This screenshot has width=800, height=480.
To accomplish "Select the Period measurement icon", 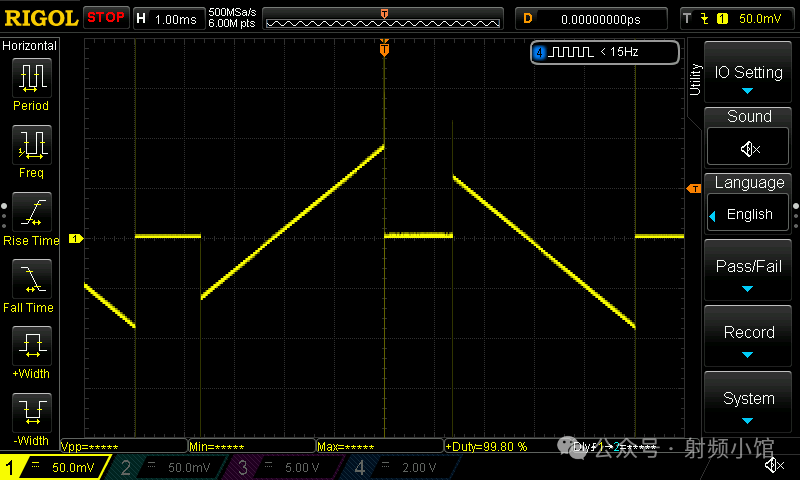I will [31, 78].
